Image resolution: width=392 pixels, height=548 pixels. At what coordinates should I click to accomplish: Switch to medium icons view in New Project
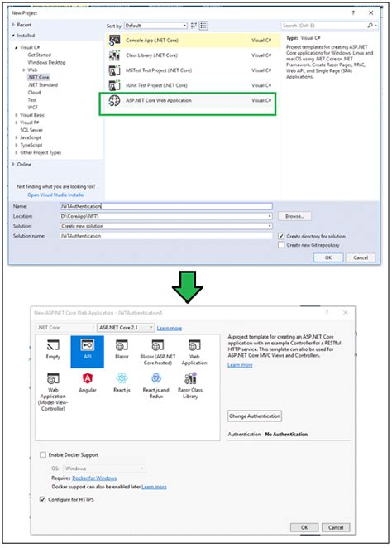194,26
